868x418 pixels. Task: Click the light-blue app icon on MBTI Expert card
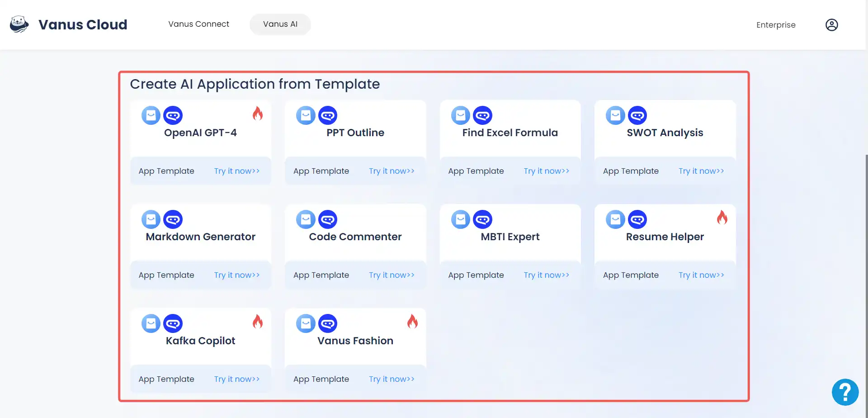(461, 219)
